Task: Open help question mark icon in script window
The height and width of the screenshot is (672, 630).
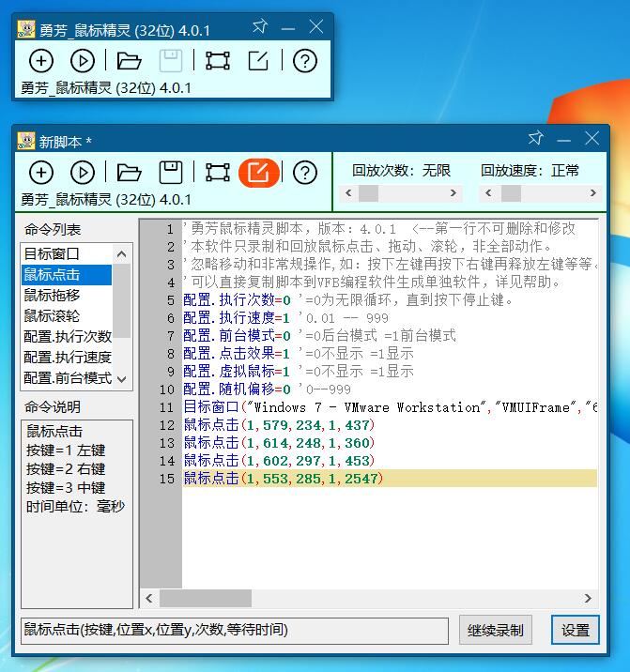Action: pos(305,173)
